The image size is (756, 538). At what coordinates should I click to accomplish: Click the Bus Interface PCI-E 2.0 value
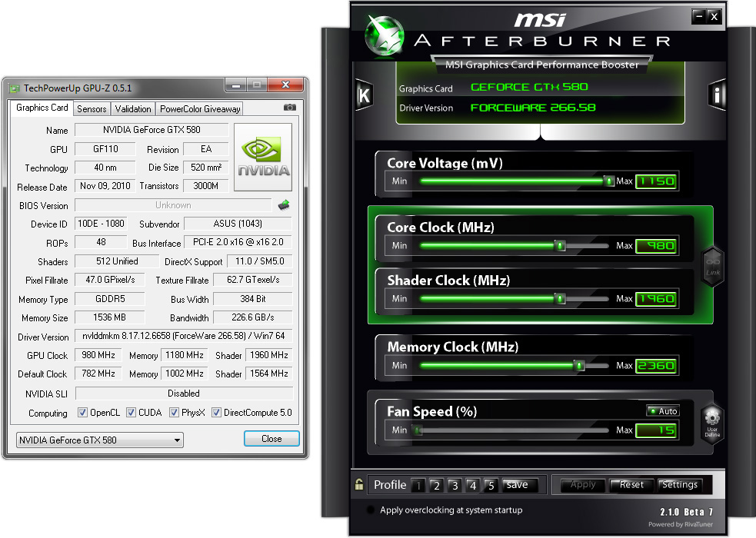[238, 242]
